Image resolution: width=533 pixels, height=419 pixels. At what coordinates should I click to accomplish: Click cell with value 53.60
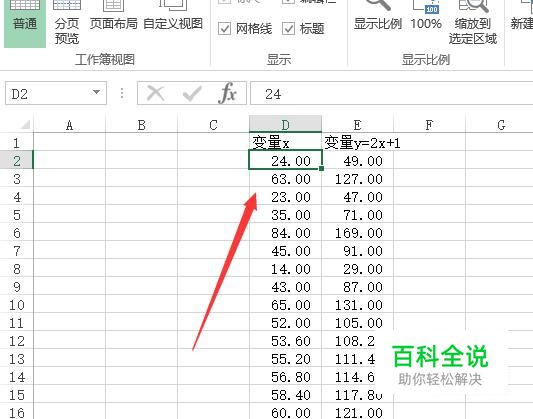pyautogui.click(x=286, y=341)
